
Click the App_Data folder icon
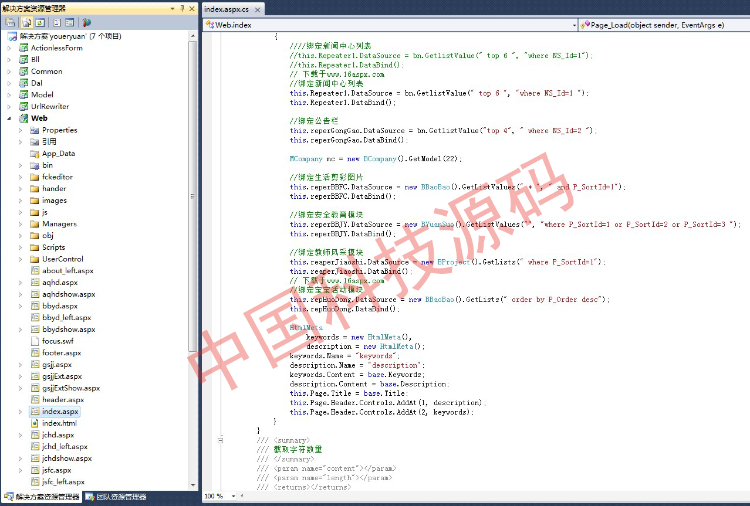34,154
